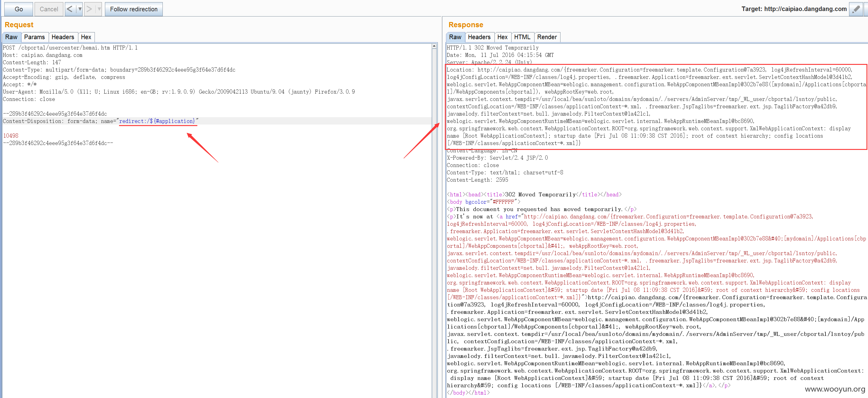
Task: Select the Response Raw tab
Action: (x=455, y=37)
